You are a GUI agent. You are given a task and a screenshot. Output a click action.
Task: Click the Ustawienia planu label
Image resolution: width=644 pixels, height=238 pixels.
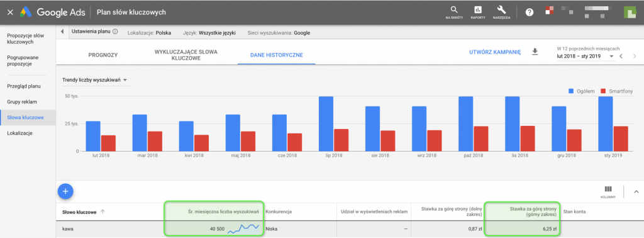click(x=91, y=31)
